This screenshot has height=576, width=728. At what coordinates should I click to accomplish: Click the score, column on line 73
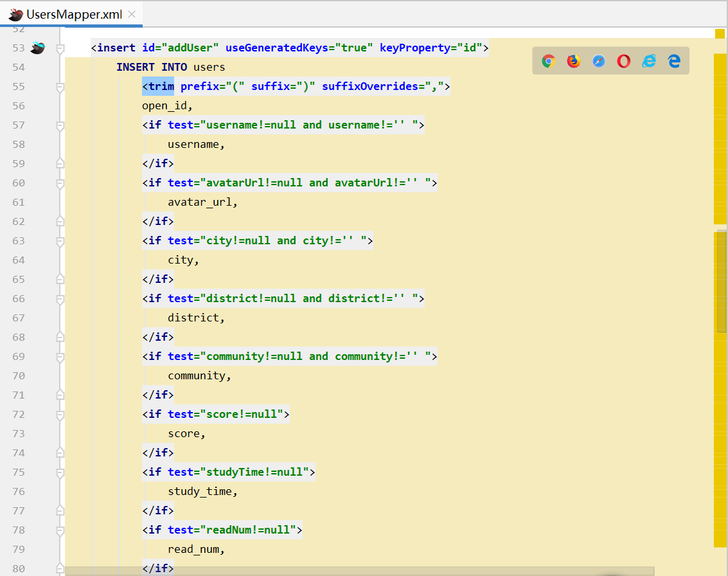tap(186, 433)
